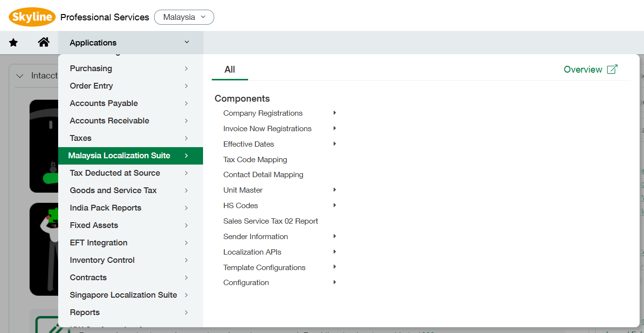The width and height of the screenshot is (644, 333).
Task: Collapse the Intacct panel chevron
Action: pyautogui.click(x=19, y=76)
